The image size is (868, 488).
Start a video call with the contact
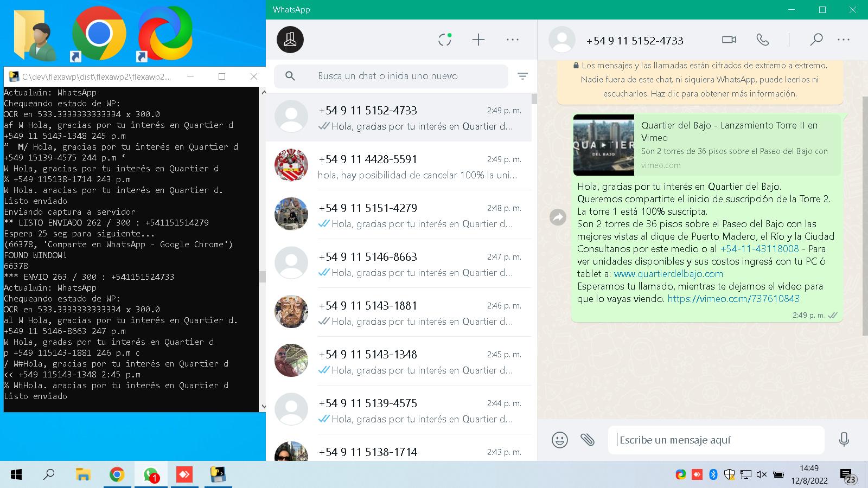(729, 40)
